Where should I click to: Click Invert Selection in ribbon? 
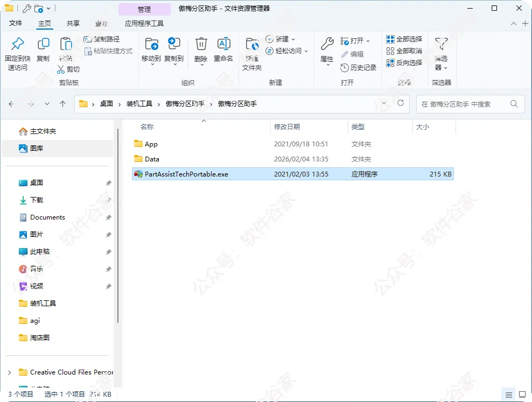pos(404,63)
